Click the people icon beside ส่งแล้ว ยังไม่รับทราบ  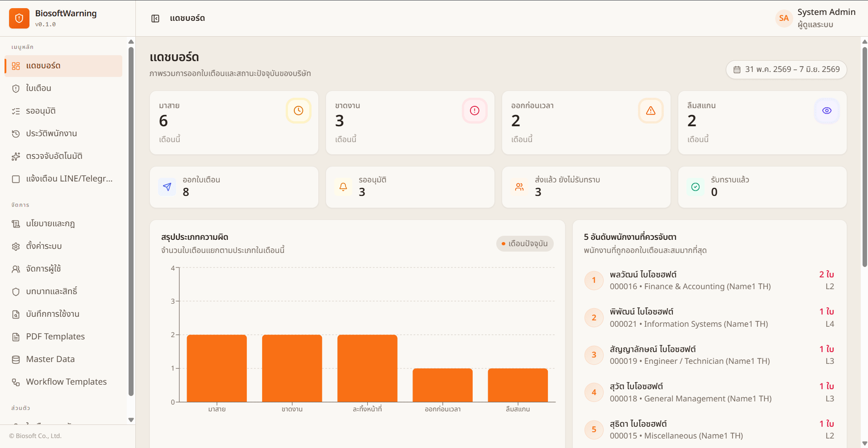(x=519, y=187)
